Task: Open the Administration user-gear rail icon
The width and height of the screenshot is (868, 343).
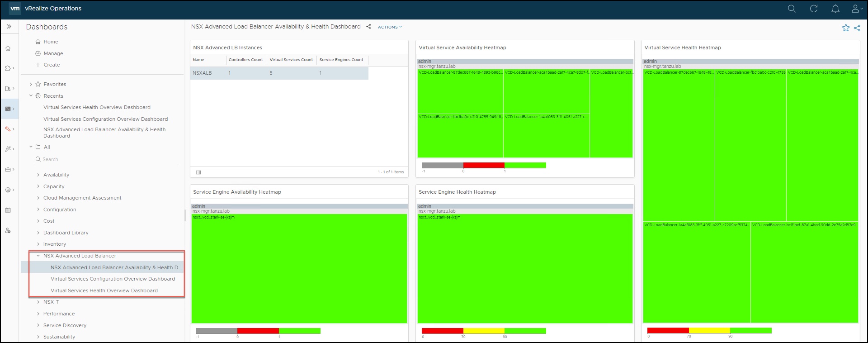Action: [x=8, y=230]
